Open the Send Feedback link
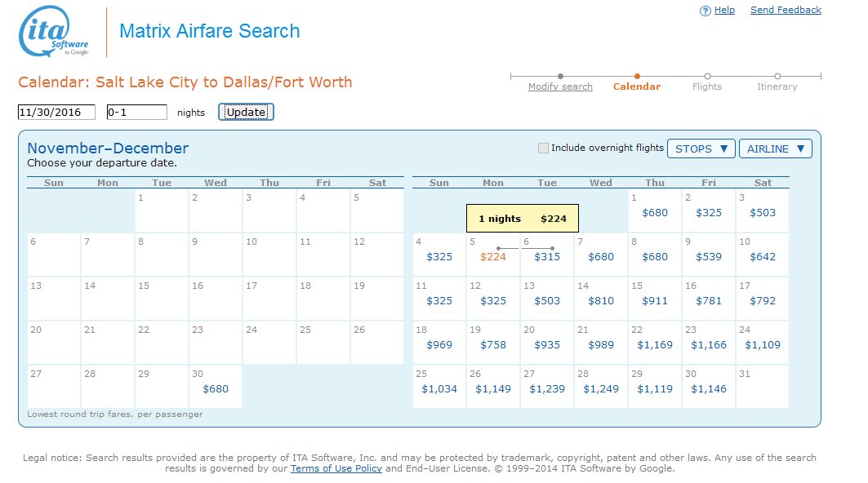The width and height of the screenshot is (868, 483). click(x=786, y=10)
